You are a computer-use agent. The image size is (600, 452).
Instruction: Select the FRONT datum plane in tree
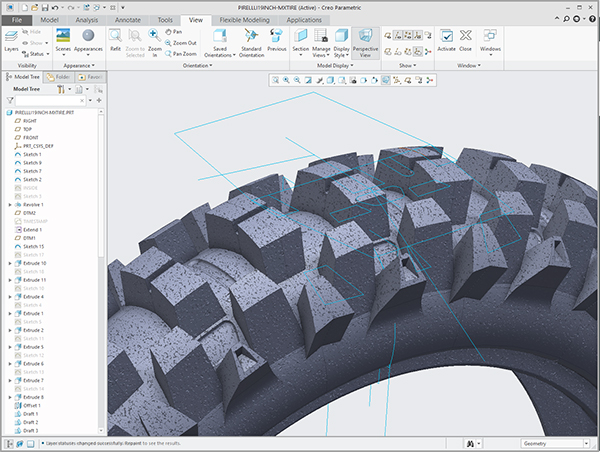26,137
